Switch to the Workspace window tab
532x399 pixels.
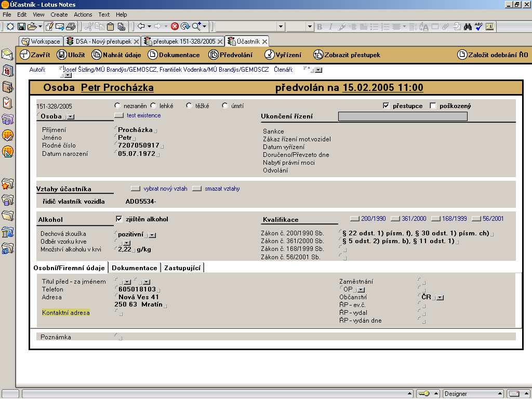tap(41, 42)
